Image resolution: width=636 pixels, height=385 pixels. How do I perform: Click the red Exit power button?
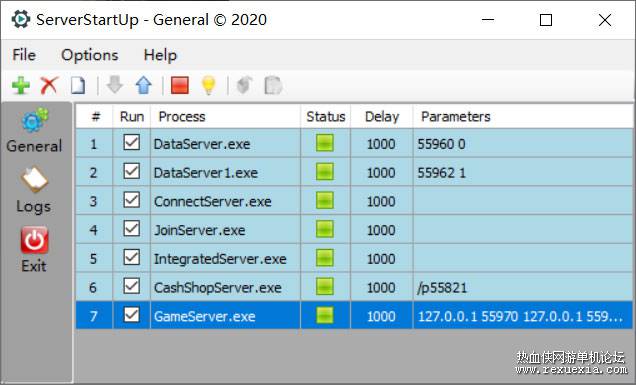pyautogui.click(x=34, y=240)
